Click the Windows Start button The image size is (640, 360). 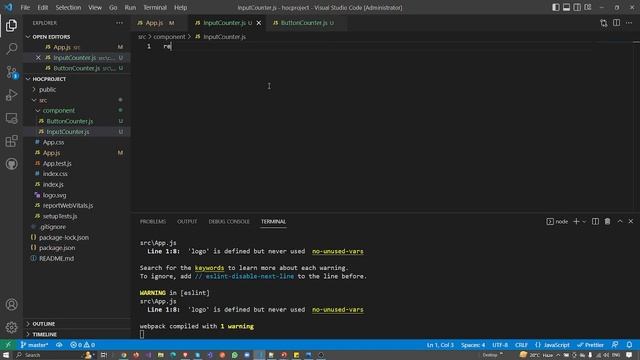tap(6, 355)
